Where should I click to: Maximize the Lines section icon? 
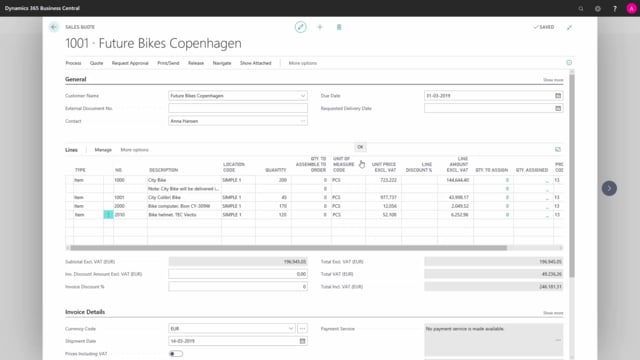coord(558,149)
